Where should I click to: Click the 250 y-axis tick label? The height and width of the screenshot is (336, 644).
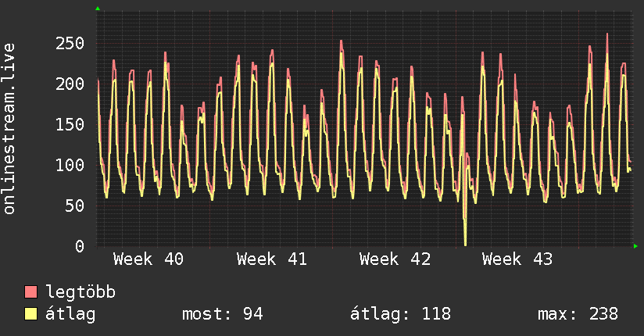pyautogui.click(x=70, y=44)
